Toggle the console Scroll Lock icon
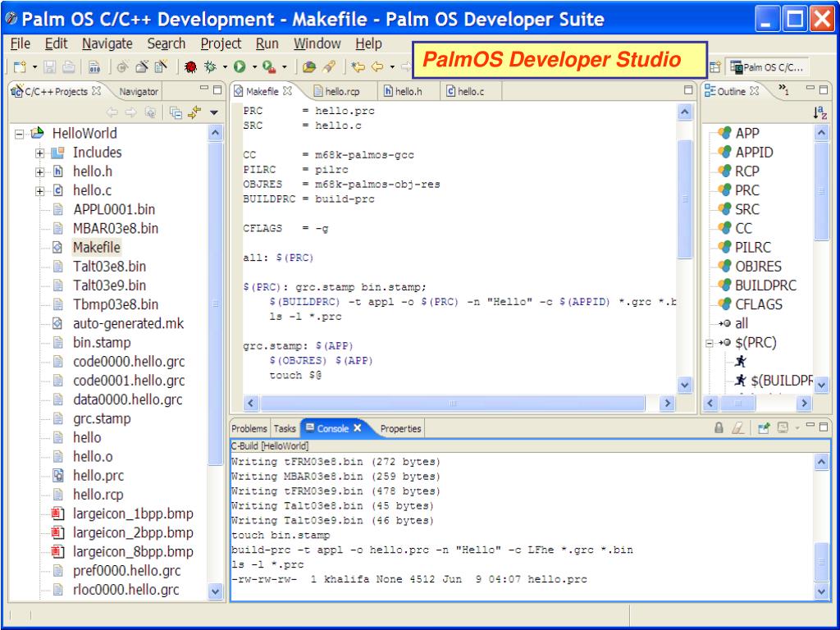Screen dimensions: 840x630 pyautogui.click(x=719, y=427)
